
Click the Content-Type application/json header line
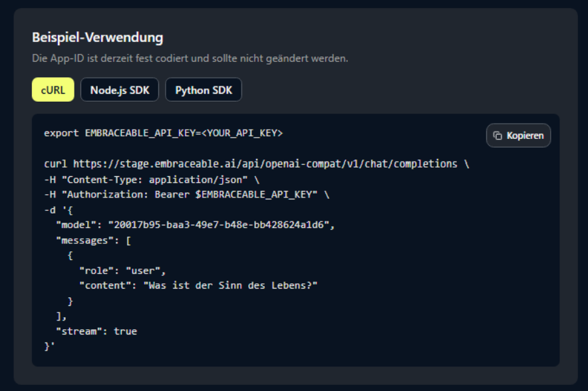tap(151, 179)
